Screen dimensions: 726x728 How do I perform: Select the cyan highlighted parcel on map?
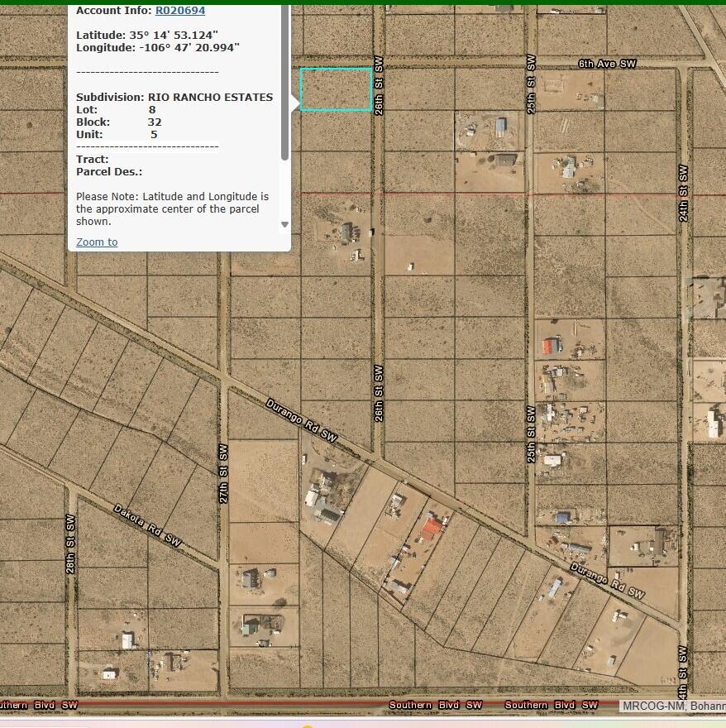pos(336,89)
